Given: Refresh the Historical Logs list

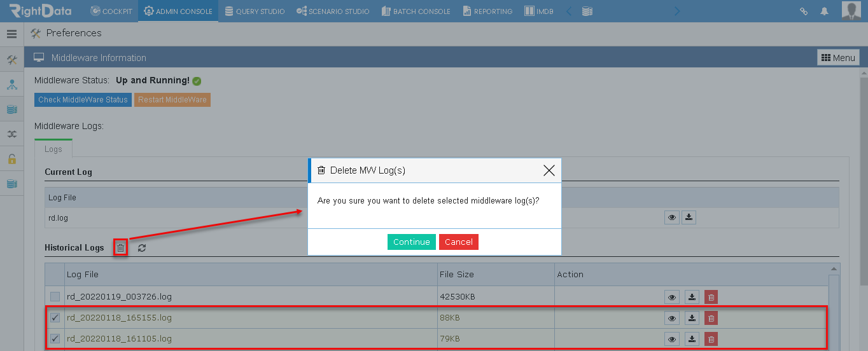Looking at the screenshot, I should coord(142,248).
